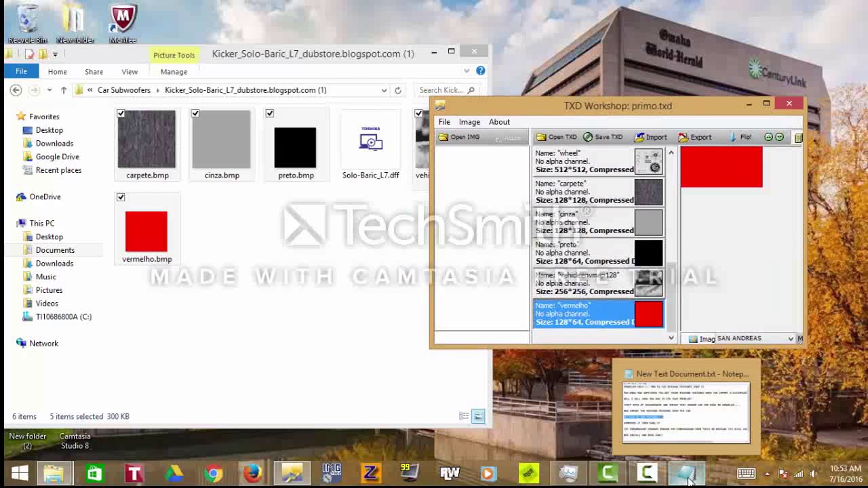
Task: Open IMG in TXD Workshop
Action: coord(459,137)
